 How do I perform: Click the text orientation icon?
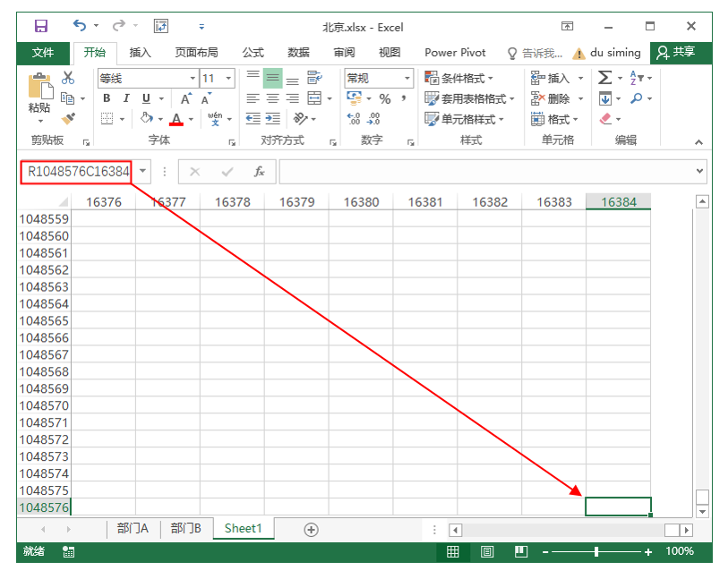(300, 119)
